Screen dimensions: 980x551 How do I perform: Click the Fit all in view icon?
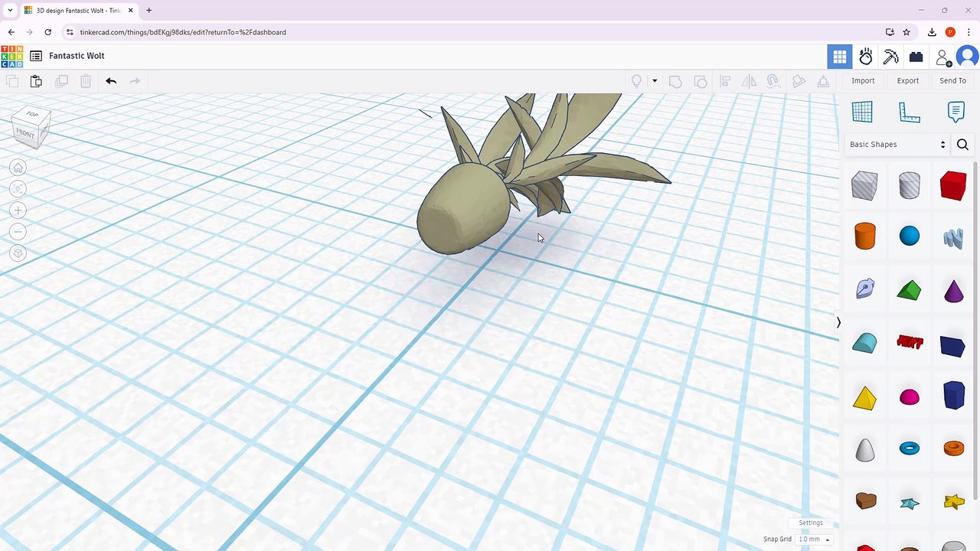pyautogui.click(x=18, y=189)
